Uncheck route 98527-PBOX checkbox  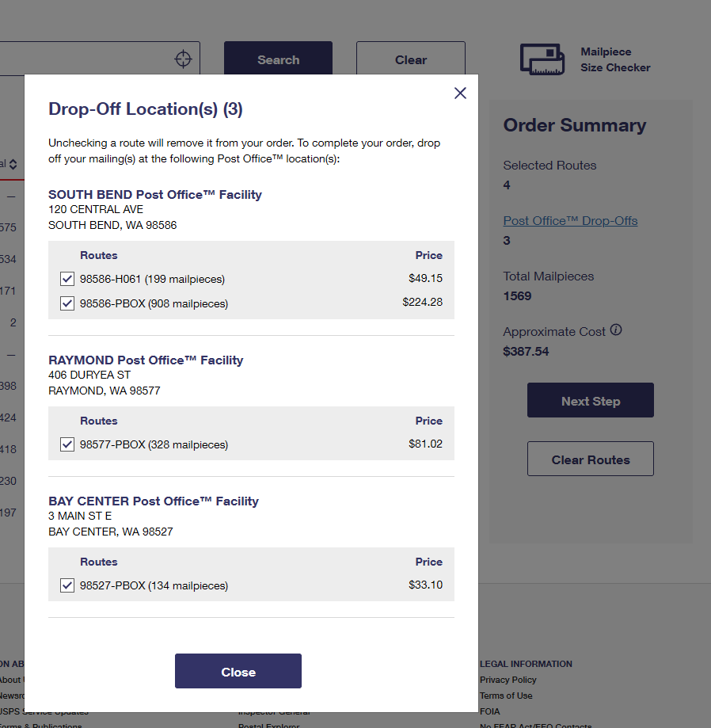tap(67, 585)
